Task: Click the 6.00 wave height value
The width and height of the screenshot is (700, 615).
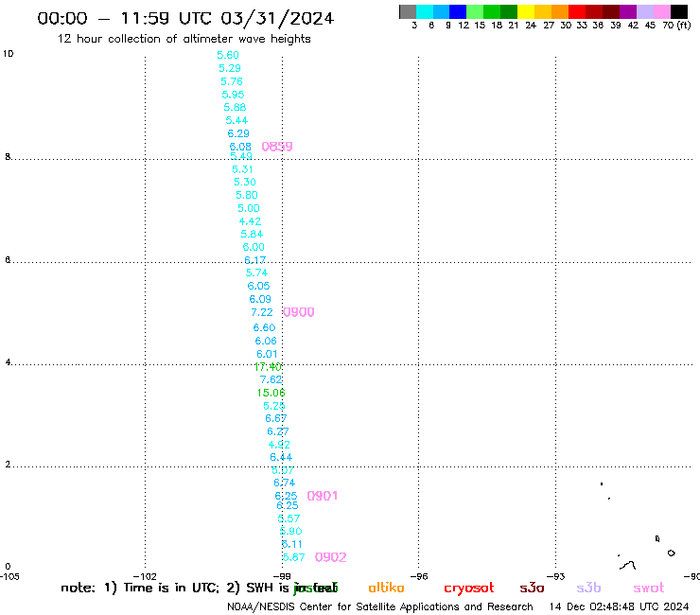Action: point(254,247)
